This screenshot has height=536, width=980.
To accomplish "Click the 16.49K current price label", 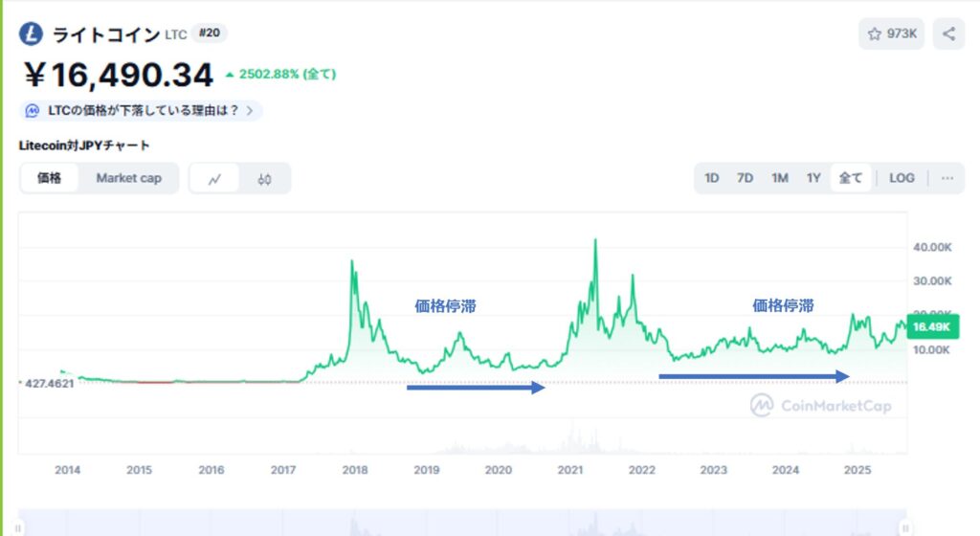I will 932,326.
